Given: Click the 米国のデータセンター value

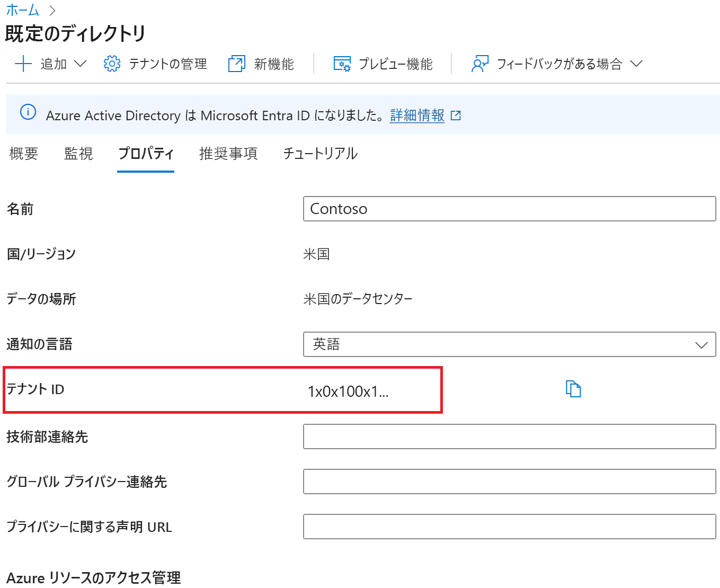Looking at the screenshot, I should [x=358, y=299].
